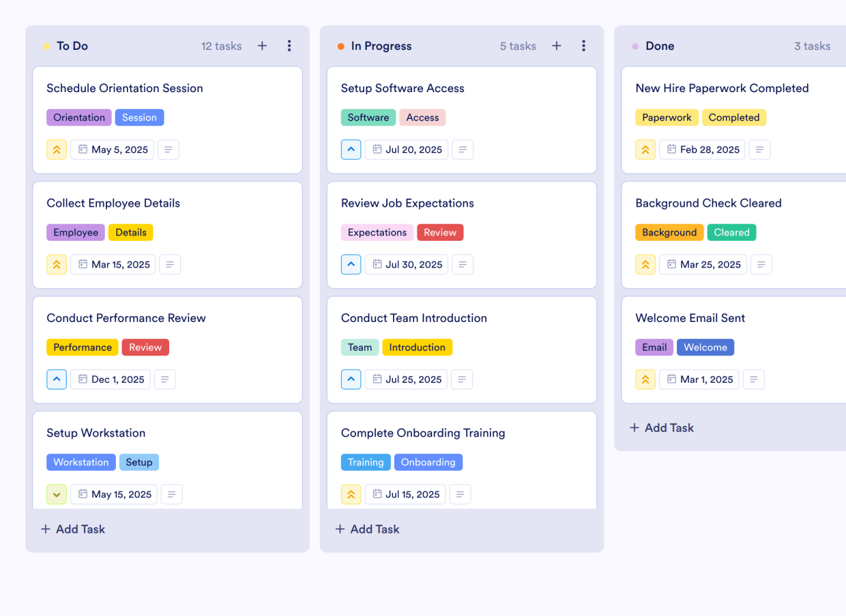
Task: Open the To Do column options menu
Action: 289,46
